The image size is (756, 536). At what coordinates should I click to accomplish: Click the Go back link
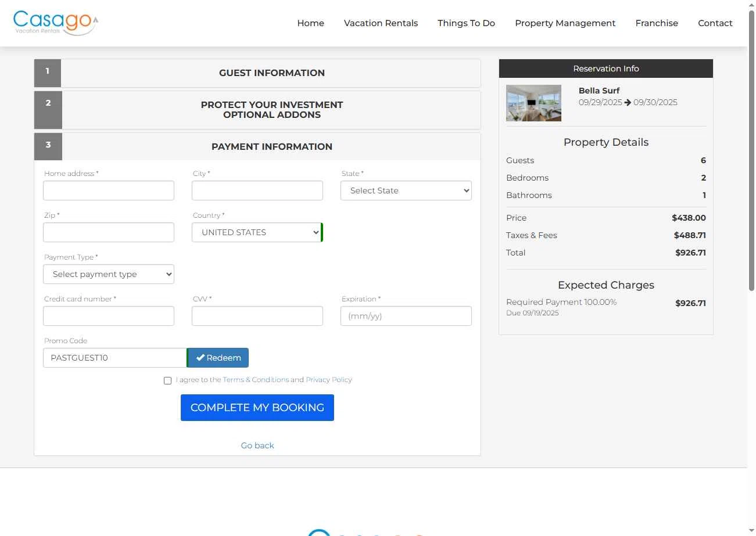[x=257, y=445]
